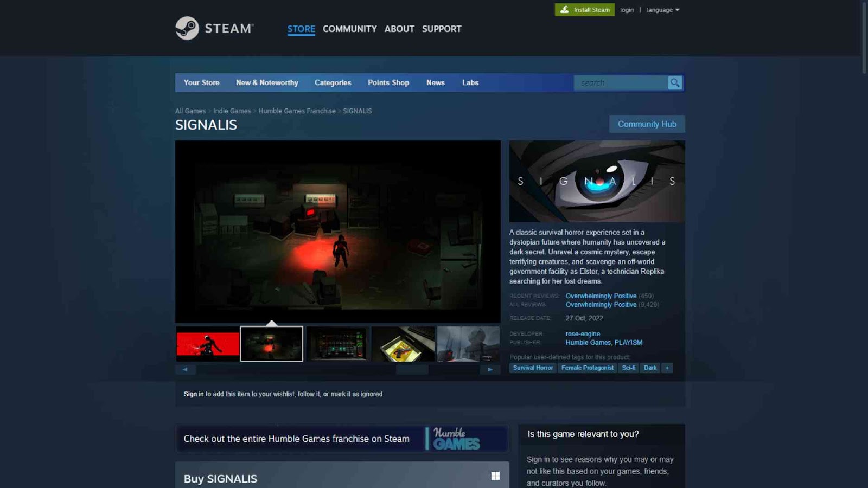Open the SUPPORT page
This screenshot has width=868, height=488.
(442, 29)
